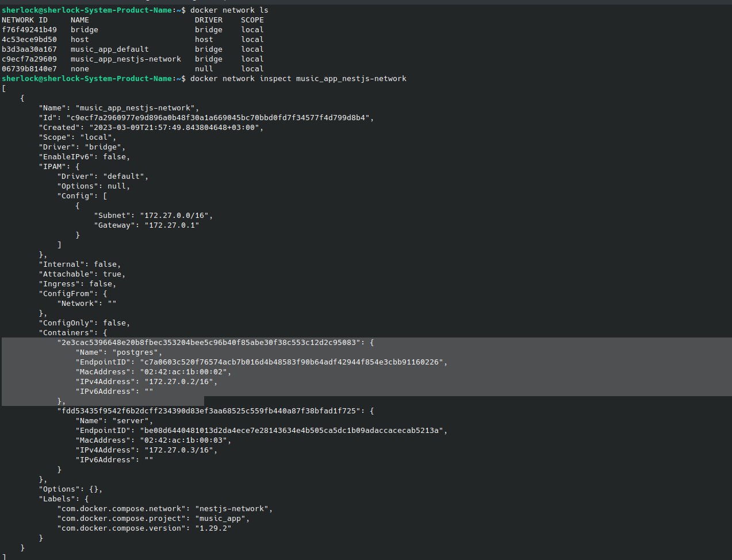Screen dimensions: 732x560
Task: Click the network ID f76f49241b49
Action: pyautogui.click(x=29, y=29)
